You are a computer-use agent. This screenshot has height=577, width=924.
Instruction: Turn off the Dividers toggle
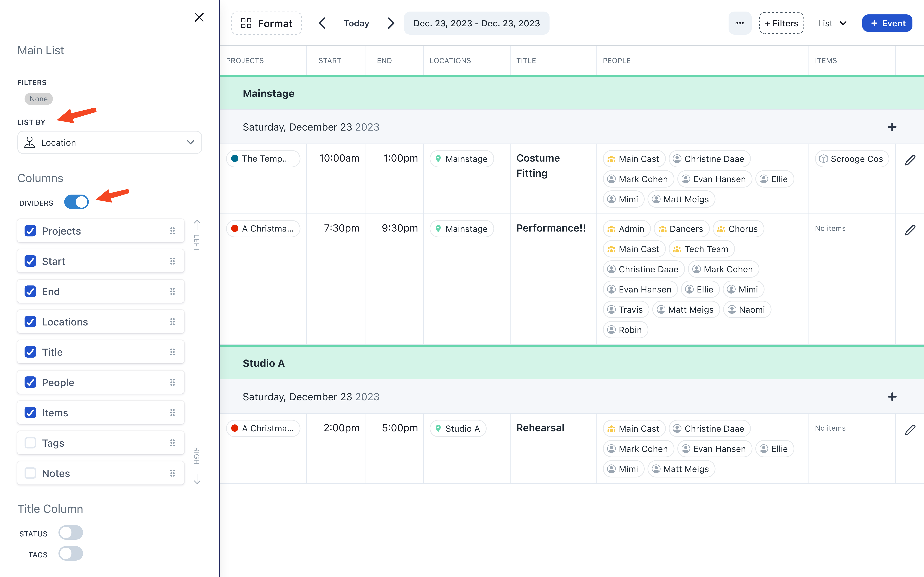76,202
